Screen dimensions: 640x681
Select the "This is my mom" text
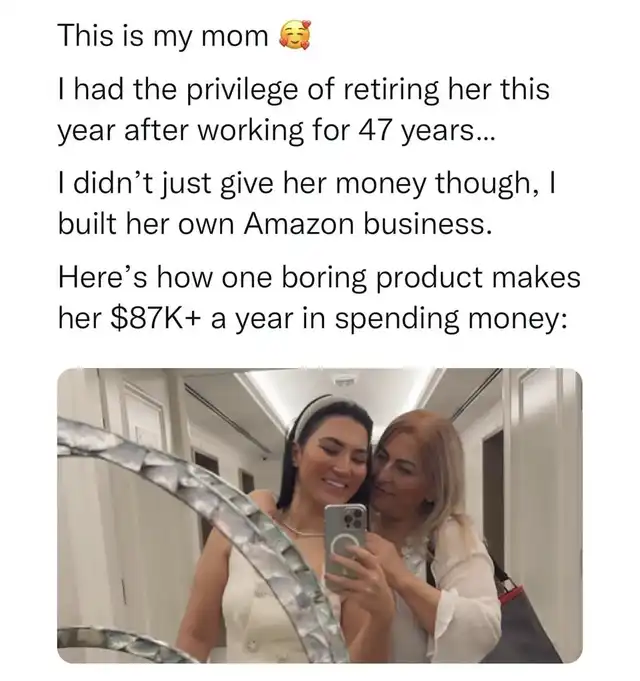[x=163, y=36]
